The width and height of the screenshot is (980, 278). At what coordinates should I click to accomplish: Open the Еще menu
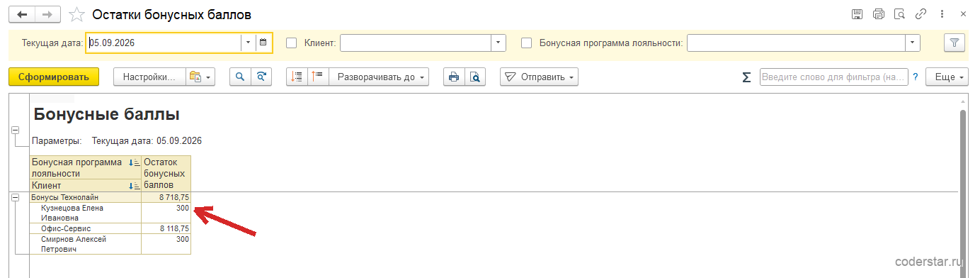pyautogui.click(x=947, y=77)
